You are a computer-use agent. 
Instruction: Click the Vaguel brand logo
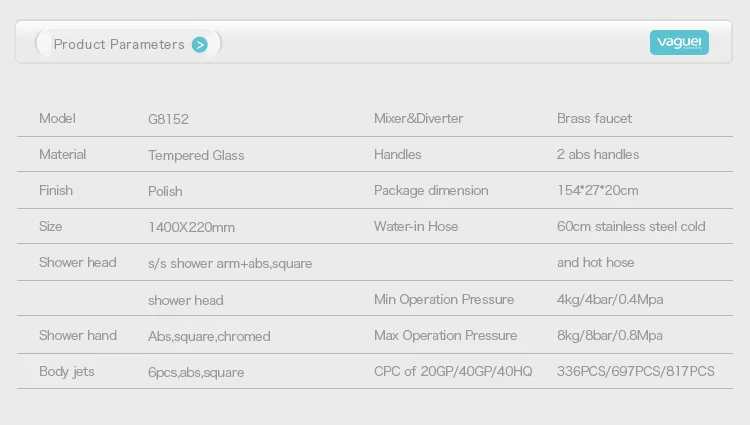679,42
